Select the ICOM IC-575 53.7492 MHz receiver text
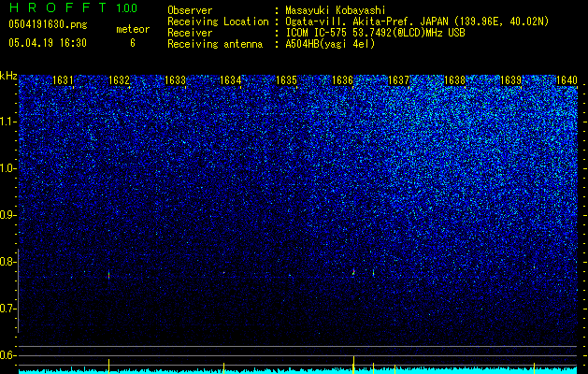Screen dimensions: 588x374 click(x=376, y=33)
